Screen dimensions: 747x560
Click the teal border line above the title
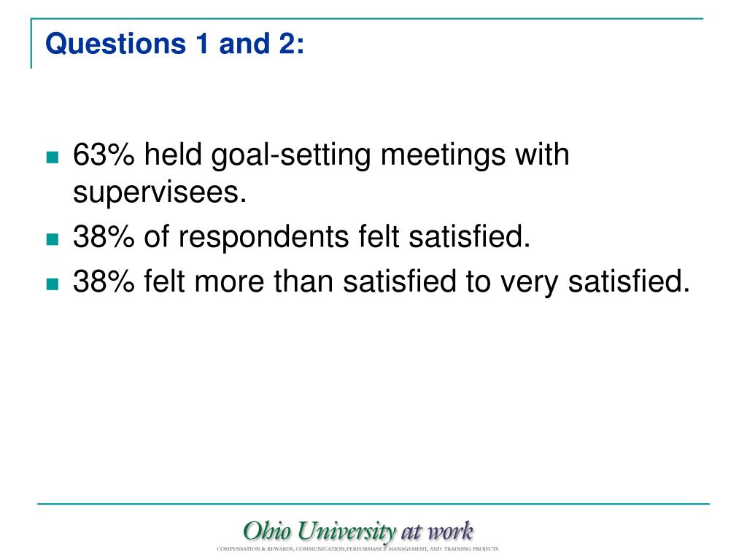(x=367, y=18)
